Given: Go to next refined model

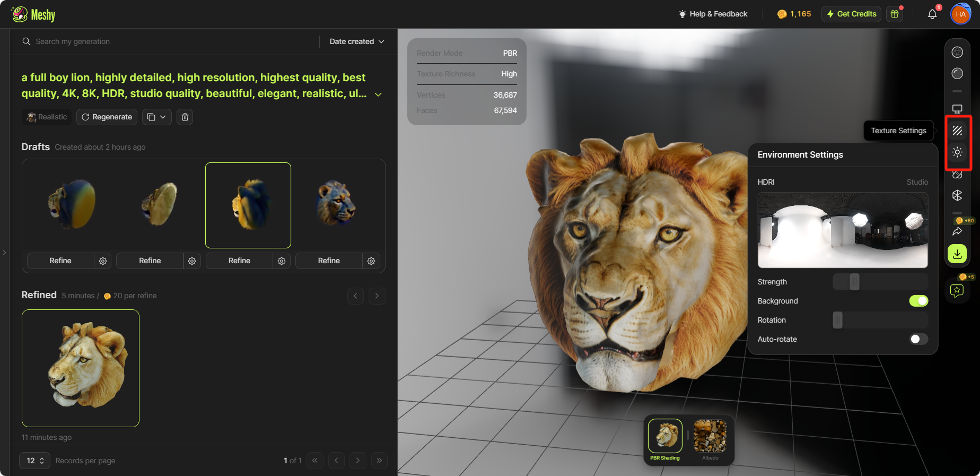Looking at the screenshot, I should (x=377, y=296).
